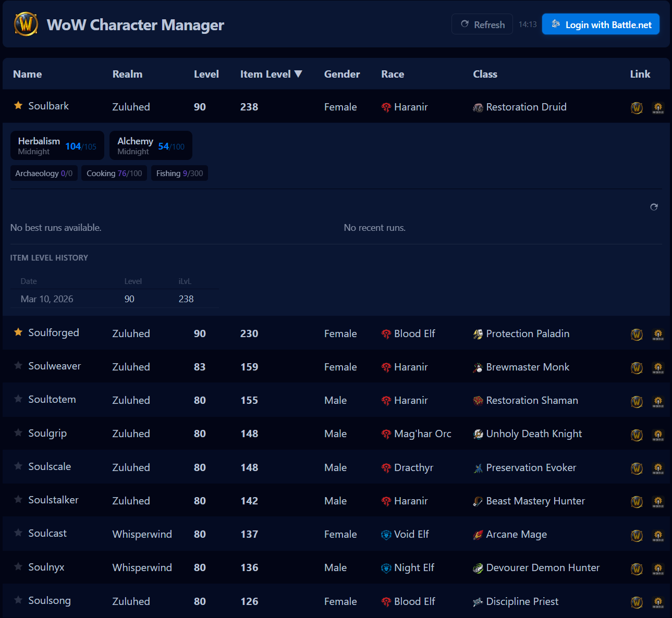This screenshot has height=618, width=672.
Task: Click the Restoration Druid class icon
Action: click(x=478, y=108)
